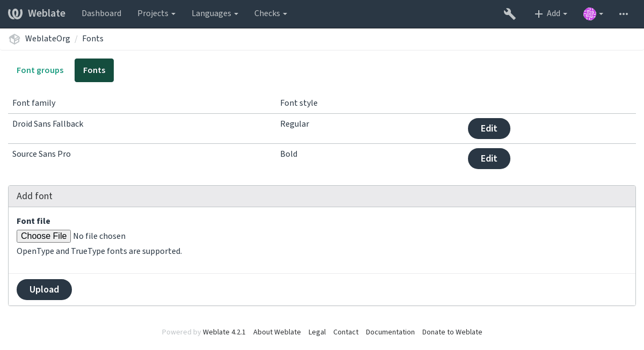Screen dimensions: 644x350
Task: Open the Legal footer link
Action: pos(317,332)
